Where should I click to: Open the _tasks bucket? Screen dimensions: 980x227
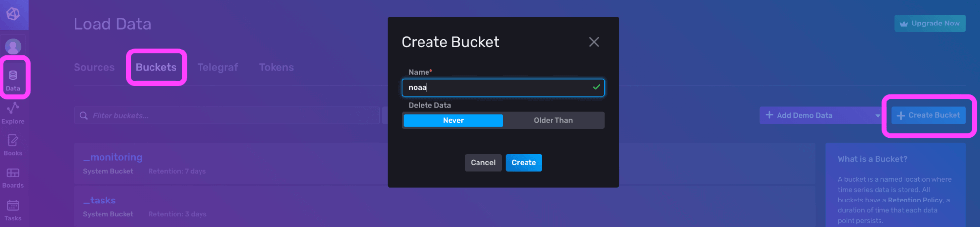coord(99,201)
